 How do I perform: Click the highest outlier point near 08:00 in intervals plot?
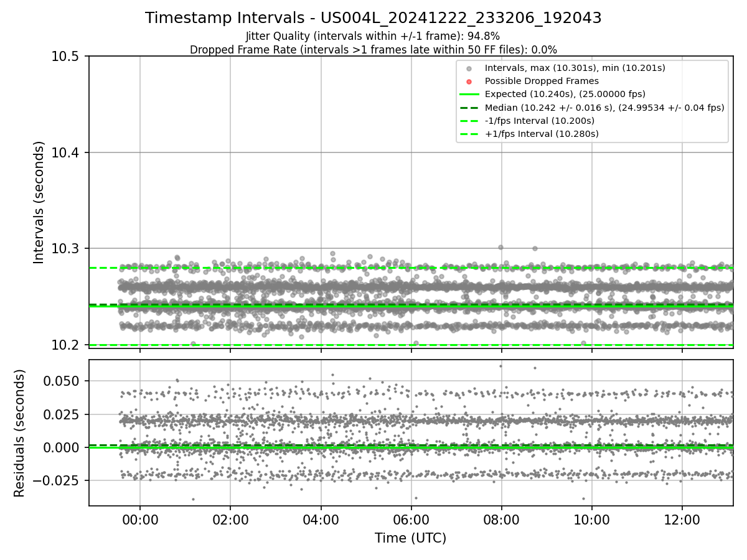[500, 247]
